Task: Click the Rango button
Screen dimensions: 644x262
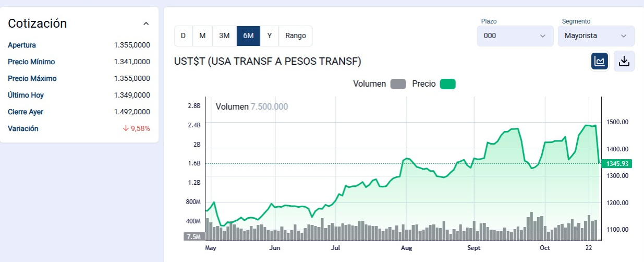Action: click(x=296, y=36)
